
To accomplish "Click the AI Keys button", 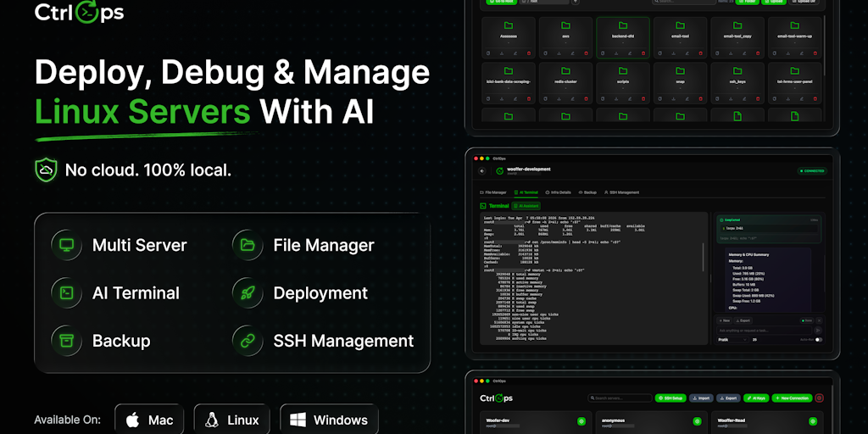I will (756, 398).
